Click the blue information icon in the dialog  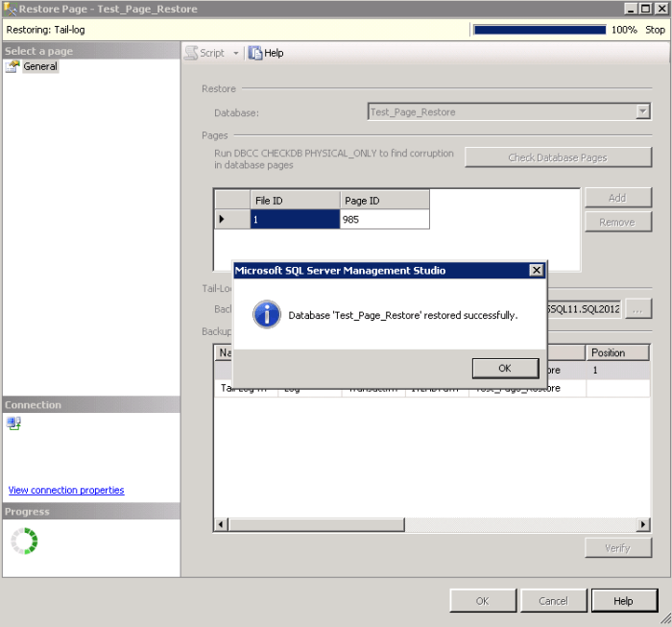pos(266,314)
